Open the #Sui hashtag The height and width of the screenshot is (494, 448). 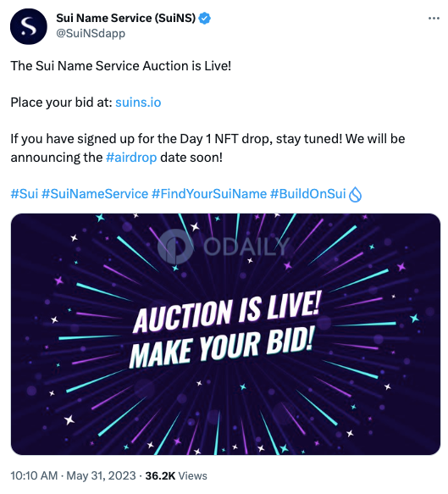click(x=25, y=193)
